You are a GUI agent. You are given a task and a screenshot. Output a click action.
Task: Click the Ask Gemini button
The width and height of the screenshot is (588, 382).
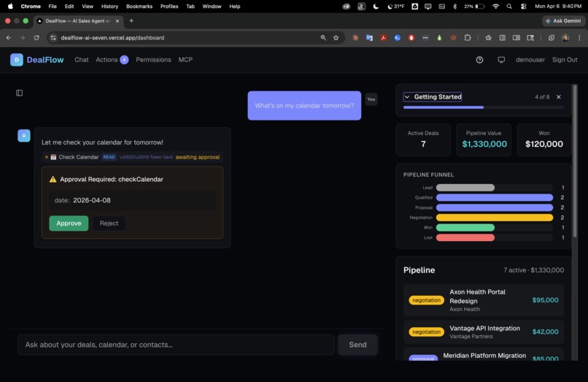(563, 21)
